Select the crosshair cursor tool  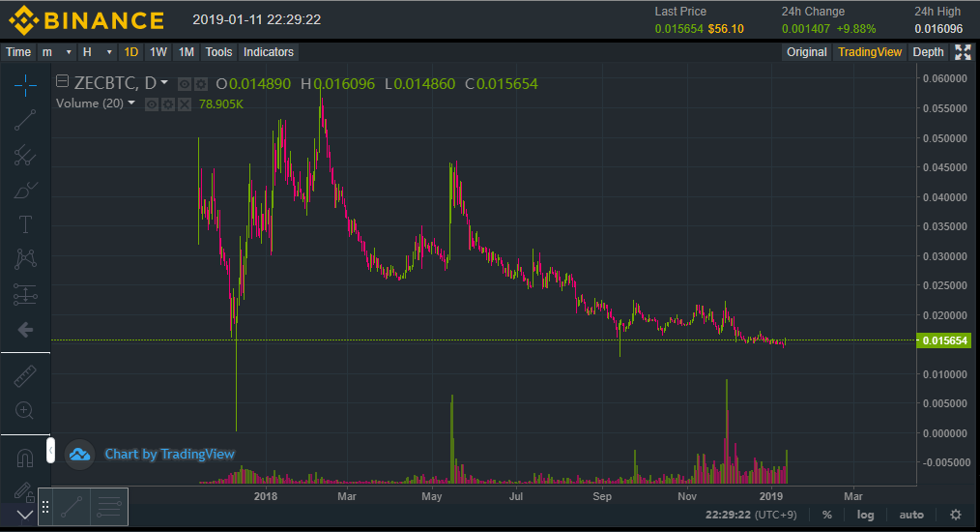coord(25,85)
